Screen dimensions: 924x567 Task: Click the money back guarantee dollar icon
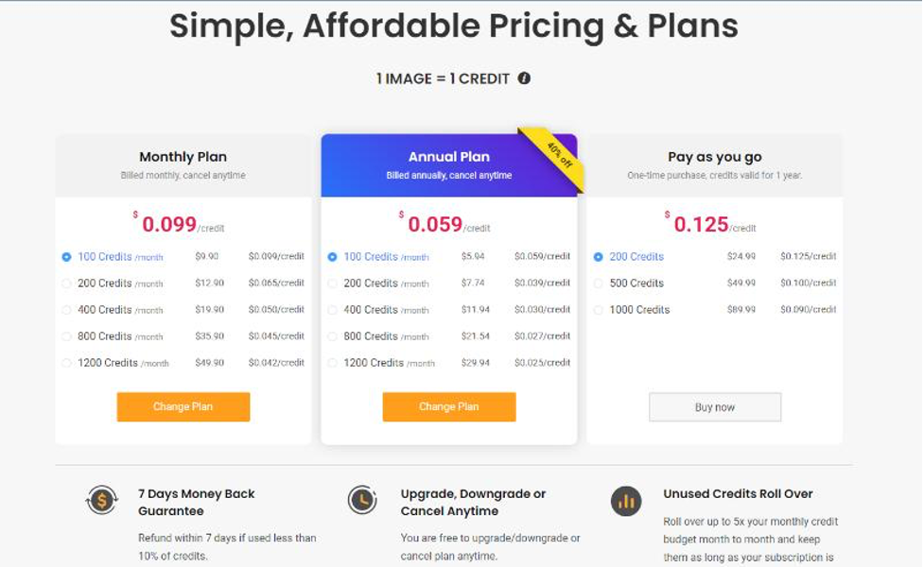102,501
